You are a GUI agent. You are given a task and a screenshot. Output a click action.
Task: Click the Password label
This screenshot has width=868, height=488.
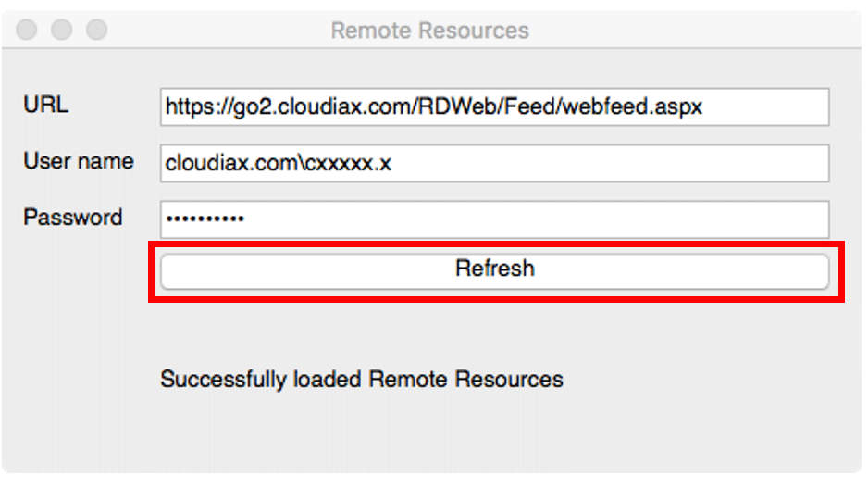pyautogui.click(x=72, y=217)
